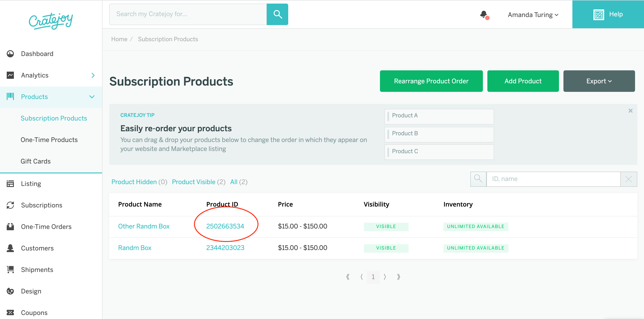644x319 pixels.
Task: Click the Design palette icon
Action: click(10, 291)
